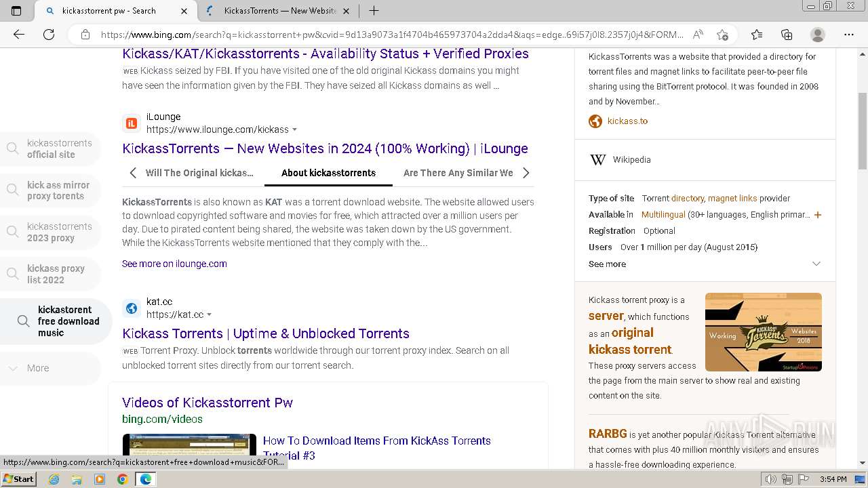Open a new tab with the plus button
The width and height of the screenshot is (868, 488).
pos(374,11)
